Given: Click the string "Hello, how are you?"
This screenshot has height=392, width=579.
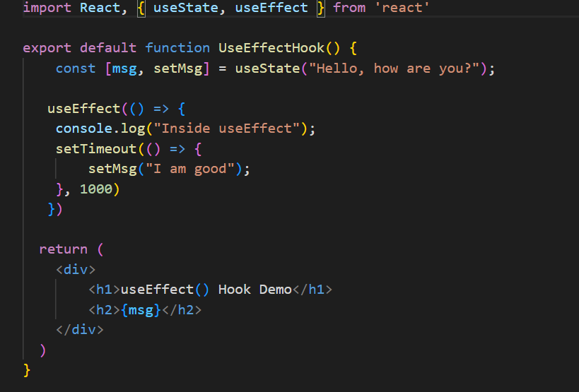Looking at the screenshot, I should [x=394, y=69].
